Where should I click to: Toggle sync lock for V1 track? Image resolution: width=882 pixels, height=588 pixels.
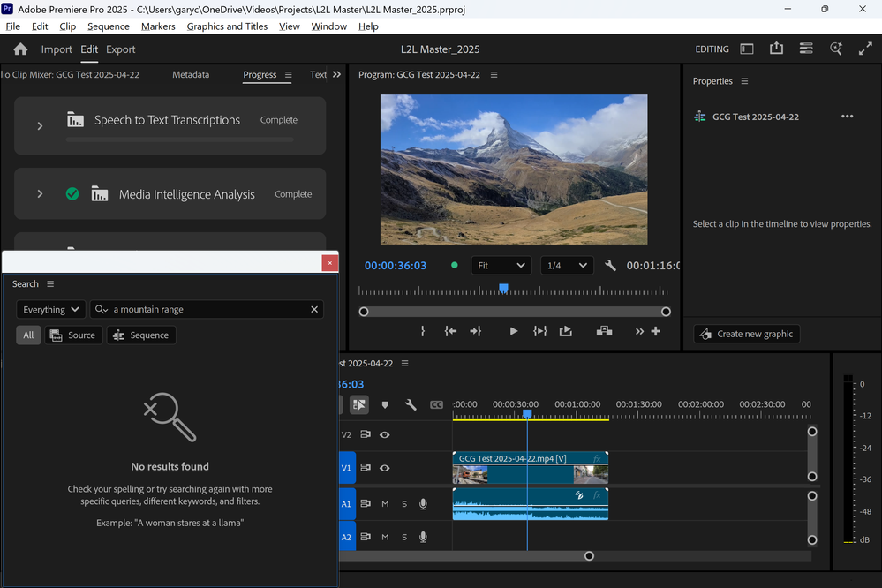(366, 468)
